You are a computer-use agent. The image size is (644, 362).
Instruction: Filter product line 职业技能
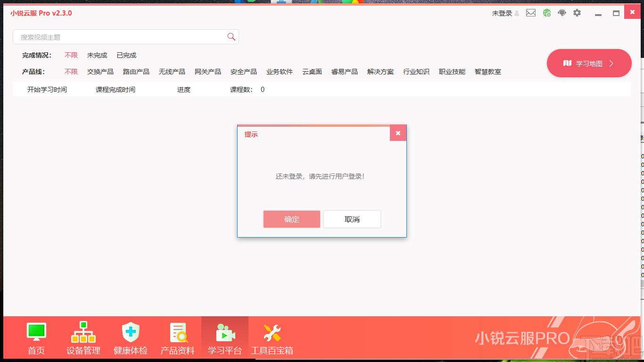452,72
